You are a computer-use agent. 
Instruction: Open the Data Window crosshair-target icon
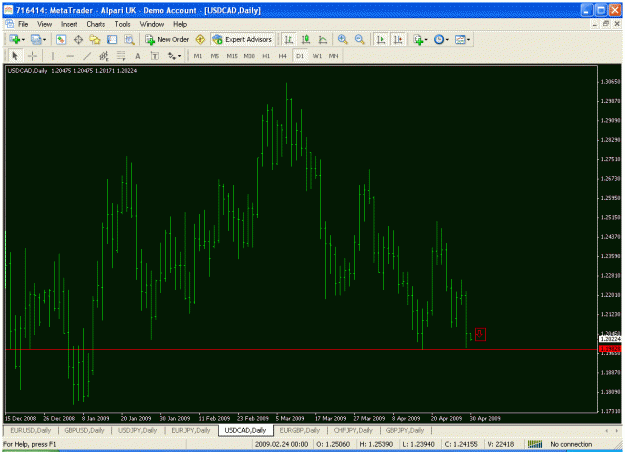coord(78,39)
